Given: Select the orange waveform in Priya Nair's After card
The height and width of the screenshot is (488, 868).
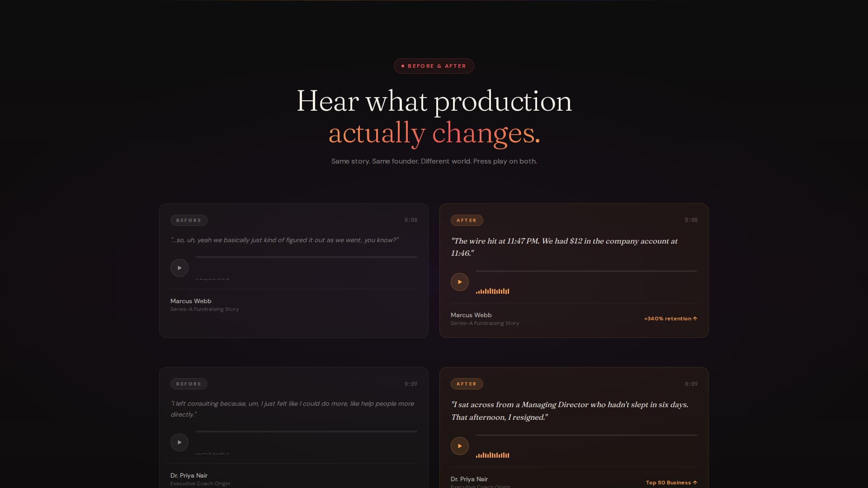Looking at the screenshot, I should coord(493,455).
